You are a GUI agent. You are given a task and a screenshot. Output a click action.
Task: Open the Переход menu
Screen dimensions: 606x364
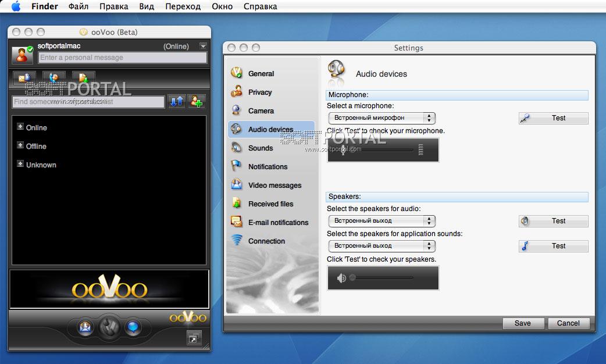coord(183,6)
